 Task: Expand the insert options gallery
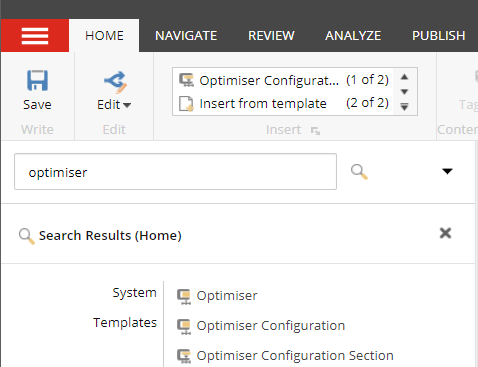click(x=405, y=107)
